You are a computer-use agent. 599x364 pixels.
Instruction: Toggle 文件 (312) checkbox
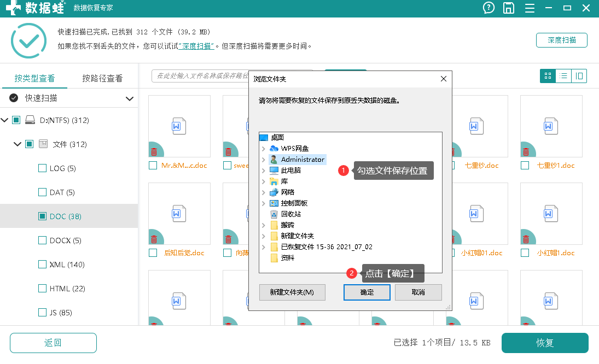coord(29,144)
